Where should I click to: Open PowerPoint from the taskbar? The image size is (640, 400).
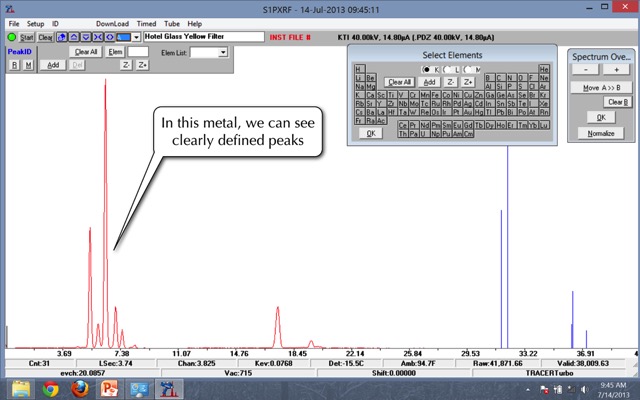[x=110, y=388]
